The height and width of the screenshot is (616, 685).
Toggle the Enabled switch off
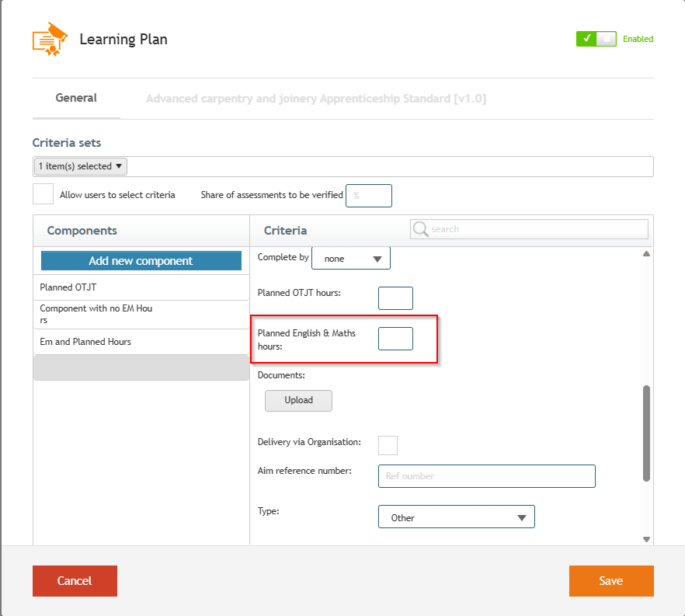click(596, 39)
